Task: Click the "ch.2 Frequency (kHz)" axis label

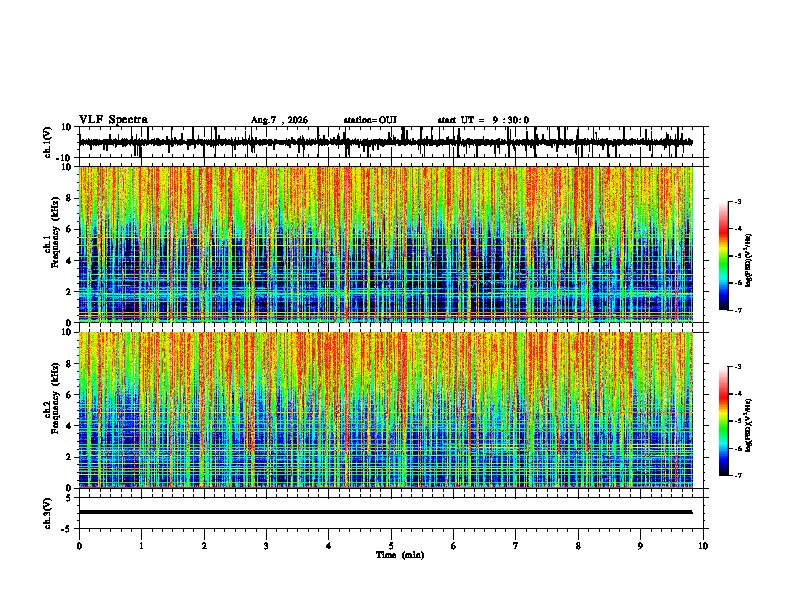Action: pyautogui.click(x=53, y=398)
